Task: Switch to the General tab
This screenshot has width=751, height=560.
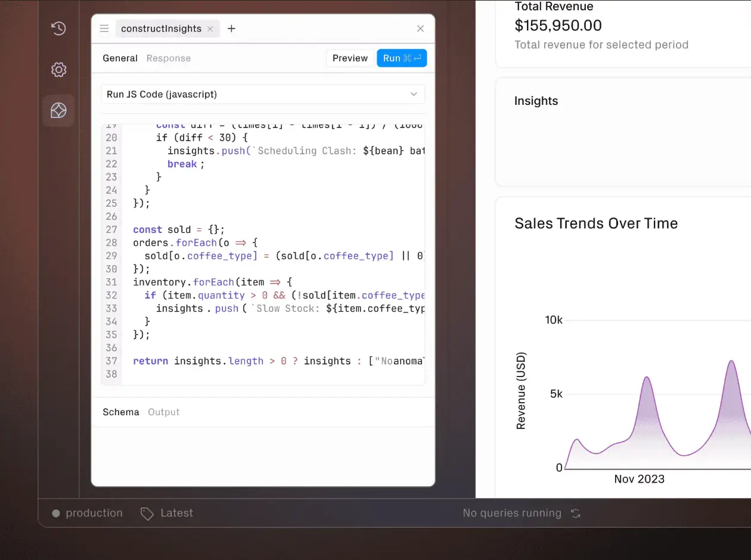Action: [120, 58]
